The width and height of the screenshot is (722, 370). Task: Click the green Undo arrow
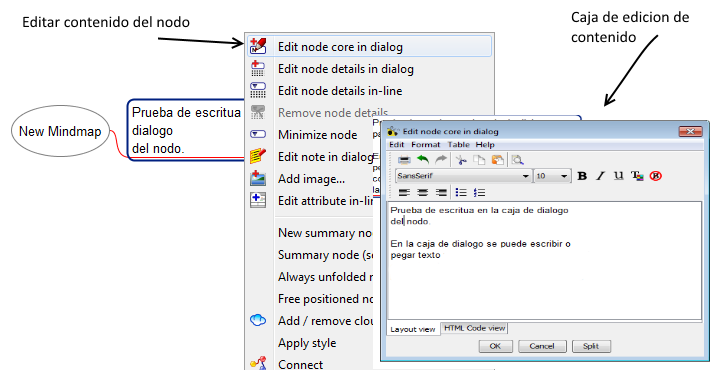[423, 160]
